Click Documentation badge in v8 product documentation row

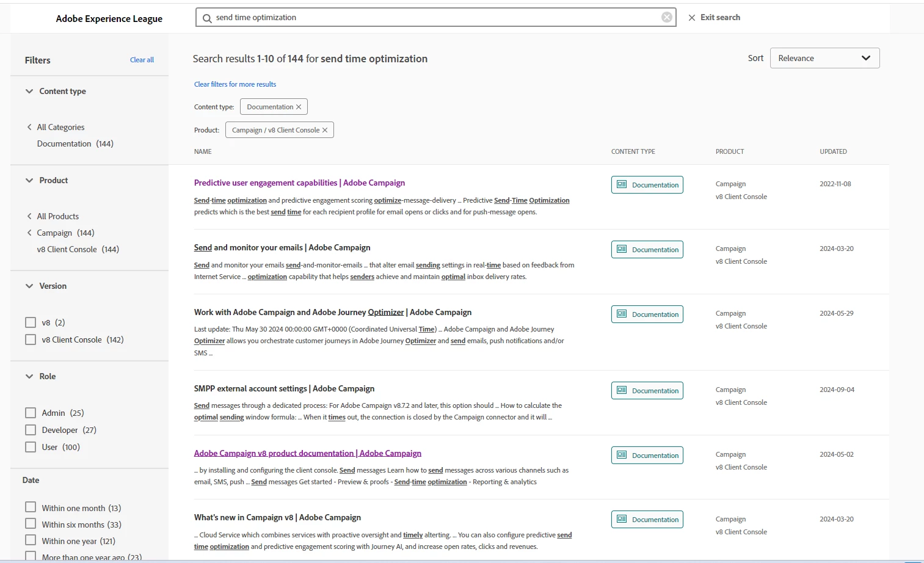coord(647,455)
